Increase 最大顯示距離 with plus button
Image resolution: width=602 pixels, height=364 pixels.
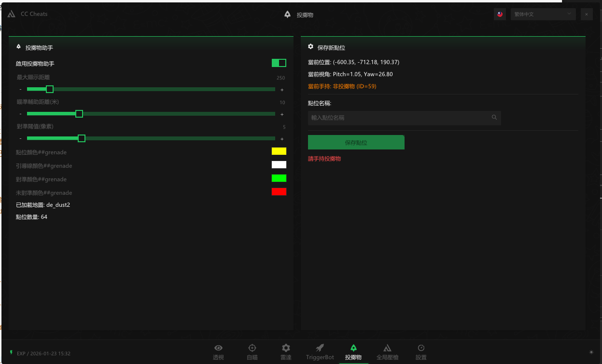282,90
